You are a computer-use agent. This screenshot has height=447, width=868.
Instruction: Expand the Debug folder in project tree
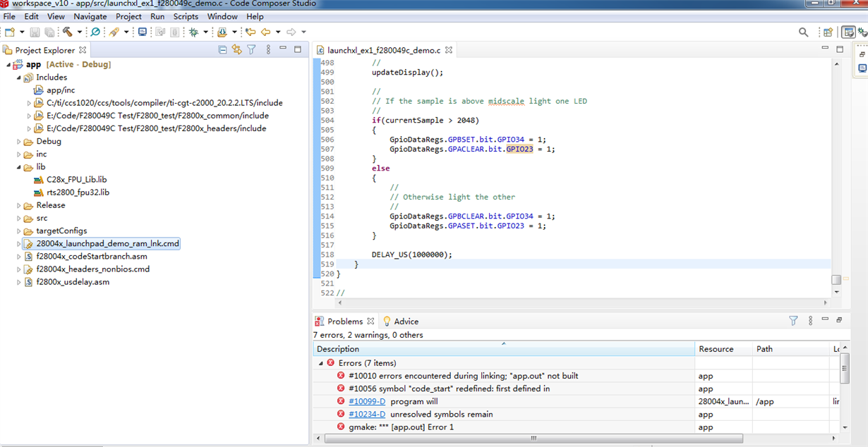(19, 142)
